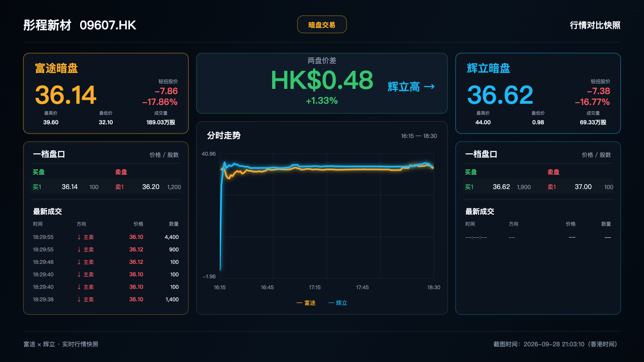Click the 富途 lowest price 32.10
Viewport: 644px width, 362px height.
[106, 122]
